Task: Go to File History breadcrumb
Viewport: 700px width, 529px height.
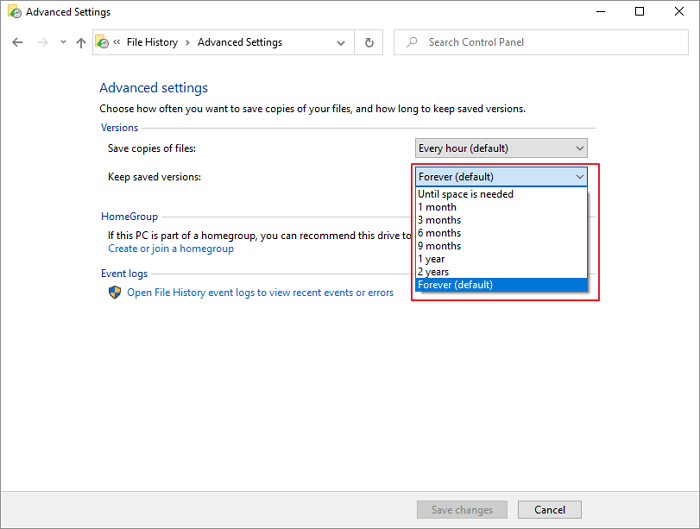Action: pos(152,43)
